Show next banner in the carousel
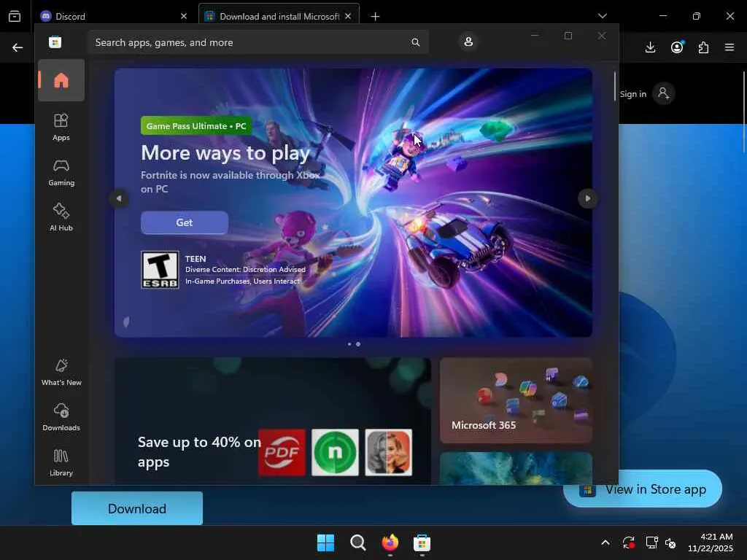This screenshot has height=560, width=747. pyautogui.click(x=587, y=198)
